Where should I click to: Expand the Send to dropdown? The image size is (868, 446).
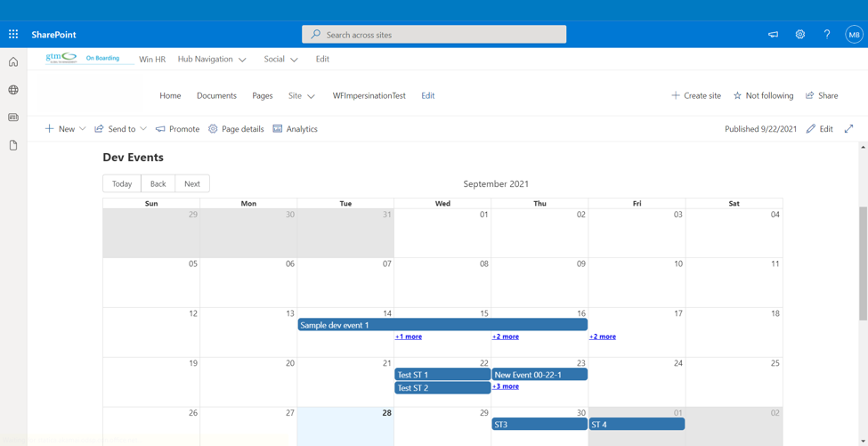pyautogui.click(x=121, y=129)
